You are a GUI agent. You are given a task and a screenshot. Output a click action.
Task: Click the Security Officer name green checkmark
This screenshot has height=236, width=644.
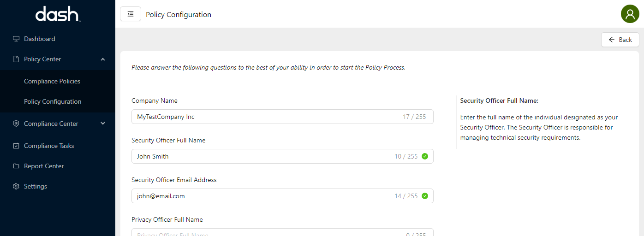point(425,156)
